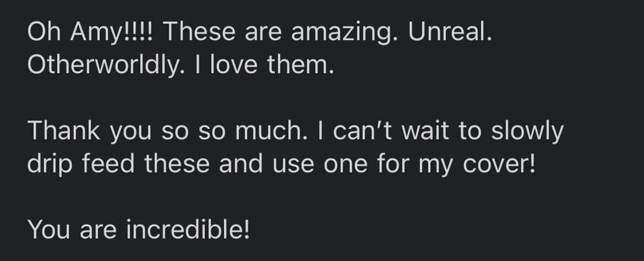
Task: Click the word "these" after "drip feed"
Action: 177,163
